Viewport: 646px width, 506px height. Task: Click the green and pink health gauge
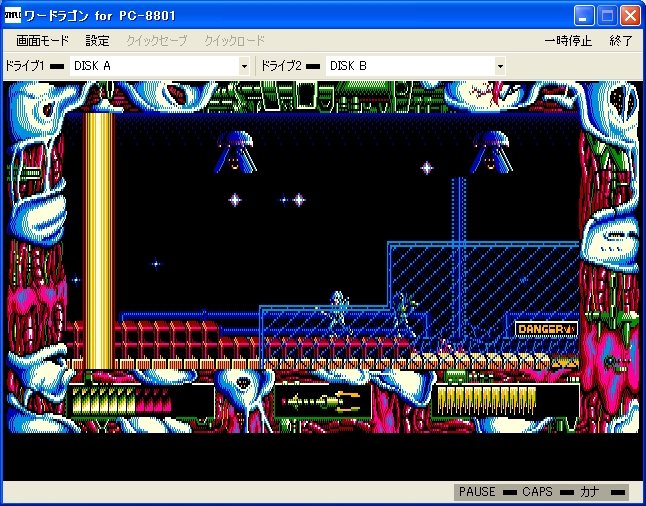click(122, 401)
